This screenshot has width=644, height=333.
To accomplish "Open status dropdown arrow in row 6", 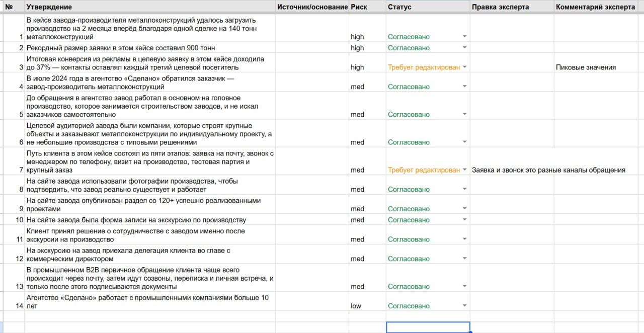I will [x=464, y=142].
